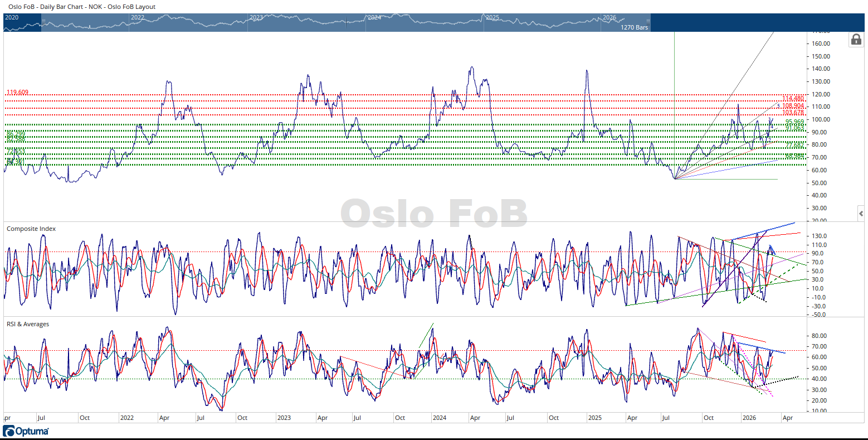Click the 119.609 red resistance level label

[x=17, y=93]
